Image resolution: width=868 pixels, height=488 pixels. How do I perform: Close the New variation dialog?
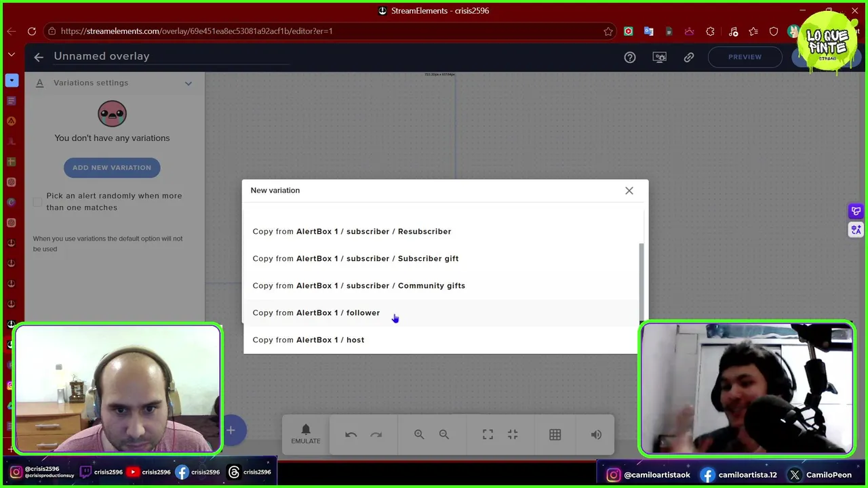tap(629, 190)
